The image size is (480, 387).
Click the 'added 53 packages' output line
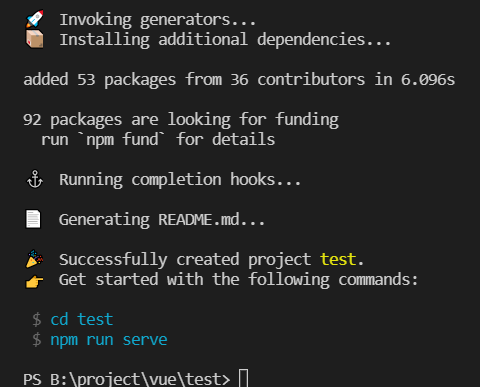pyautogui.click(x=239, y=80)
